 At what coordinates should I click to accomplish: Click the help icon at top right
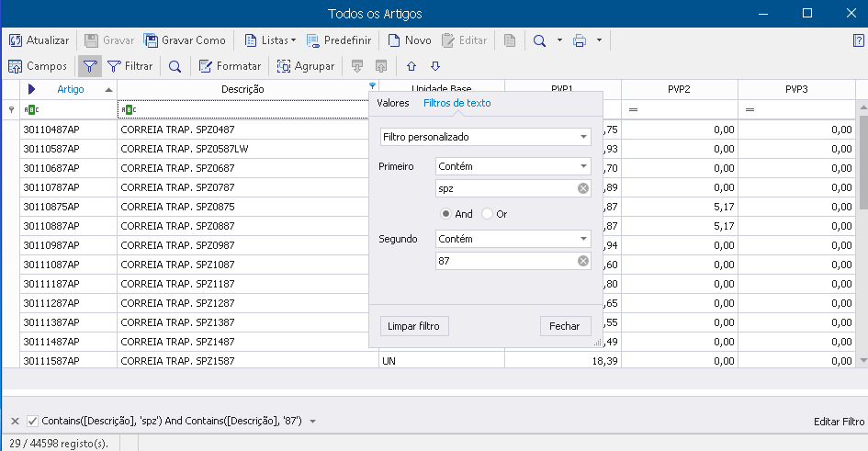[x=859, y=40]
